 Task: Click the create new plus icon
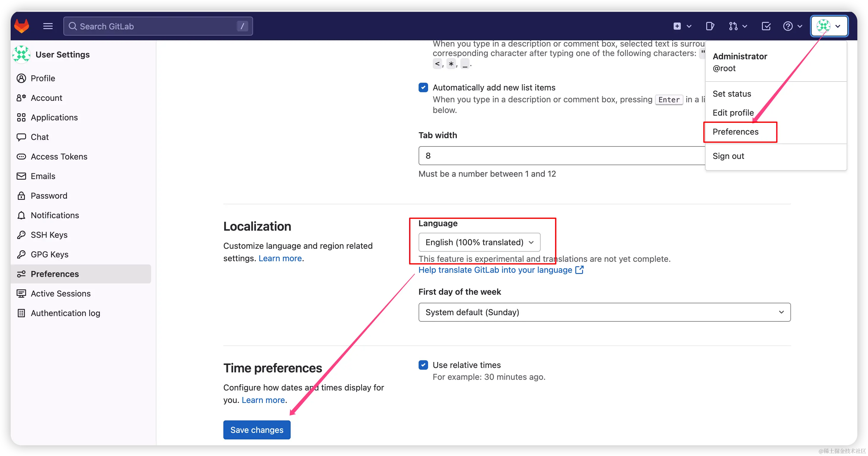[682, 26]
